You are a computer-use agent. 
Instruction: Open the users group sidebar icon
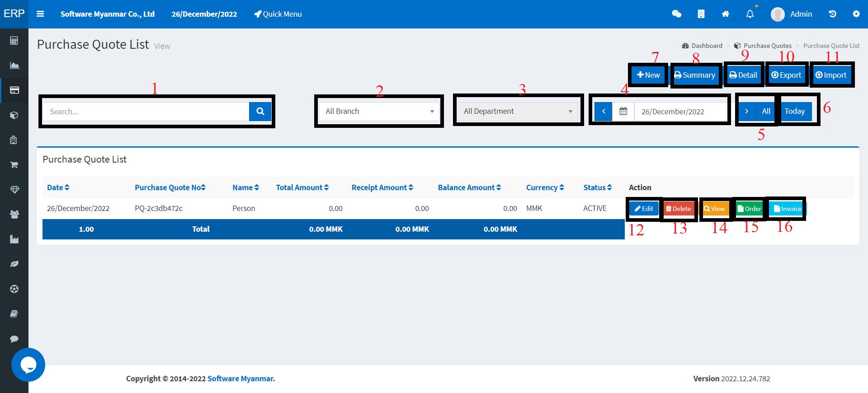click(x=14, y=215)
